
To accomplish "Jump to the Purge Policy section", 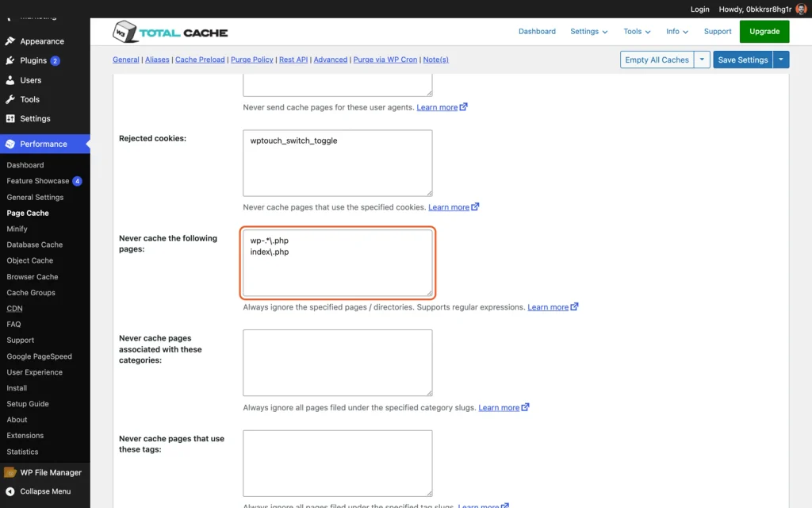I will pos(251,60).
